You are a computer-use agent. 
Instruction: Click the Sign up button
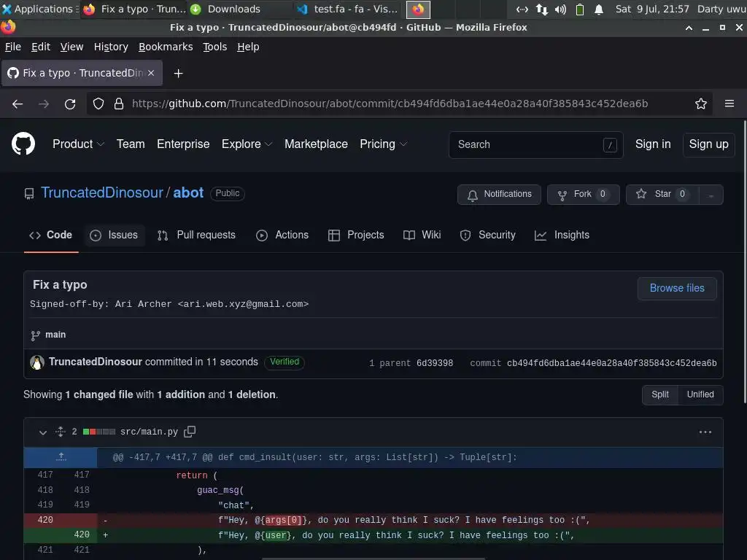pyautogui.click(x=708, y=145)
